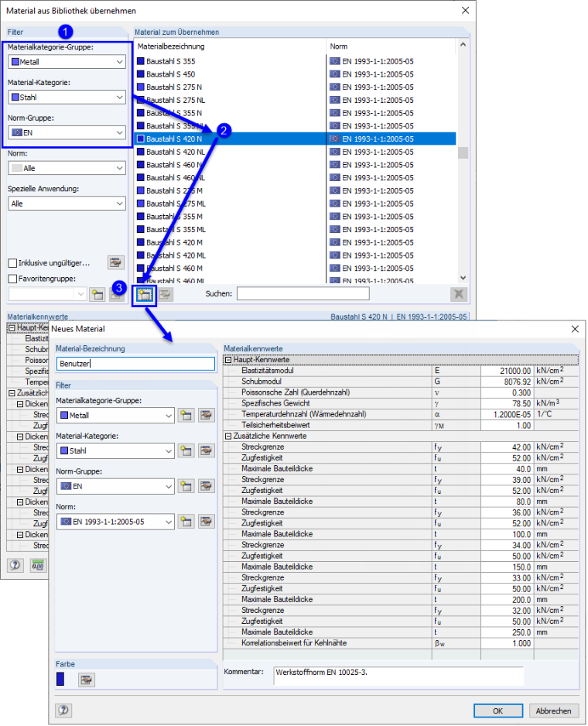Click Elastizitätsmodul value 21000.00
Viewport: 588px width, 726px height.
507,371
